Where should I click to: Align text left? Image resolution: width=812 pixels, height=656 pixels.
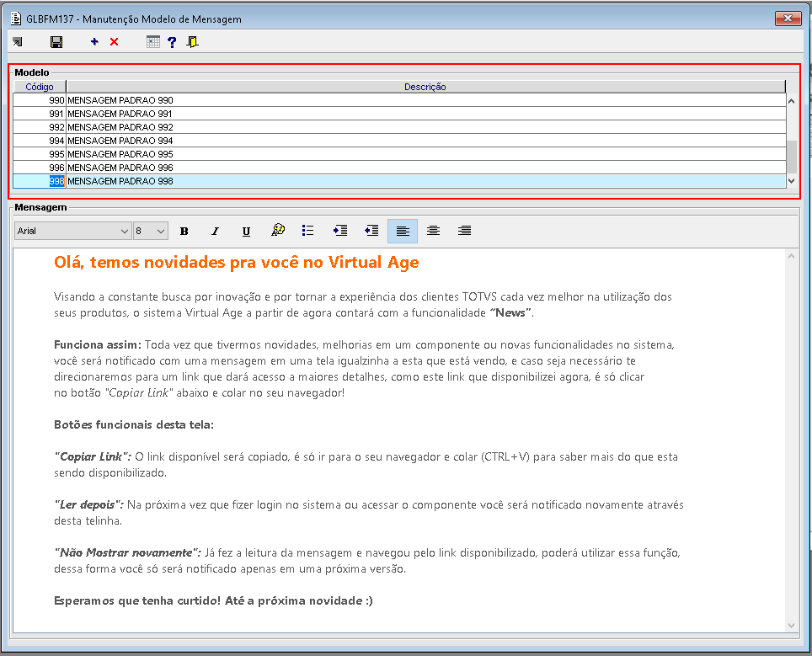point(403,231)
